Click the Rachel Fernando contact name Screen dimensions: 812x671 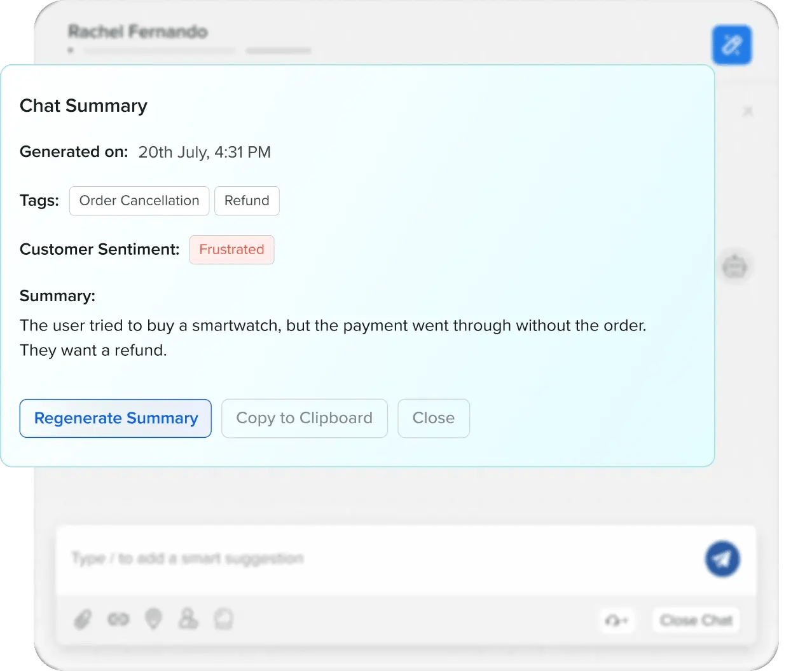point(138,32)
